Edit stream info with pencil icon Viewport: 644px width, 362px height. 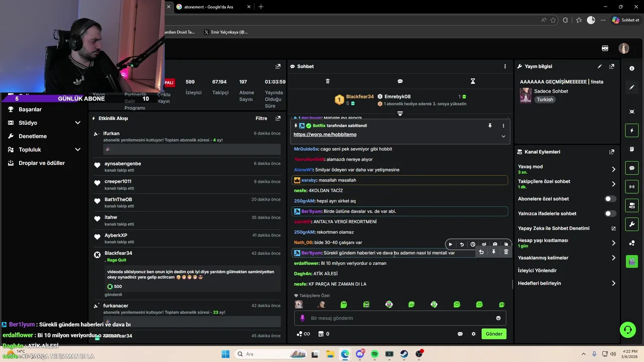pos(599,66)
